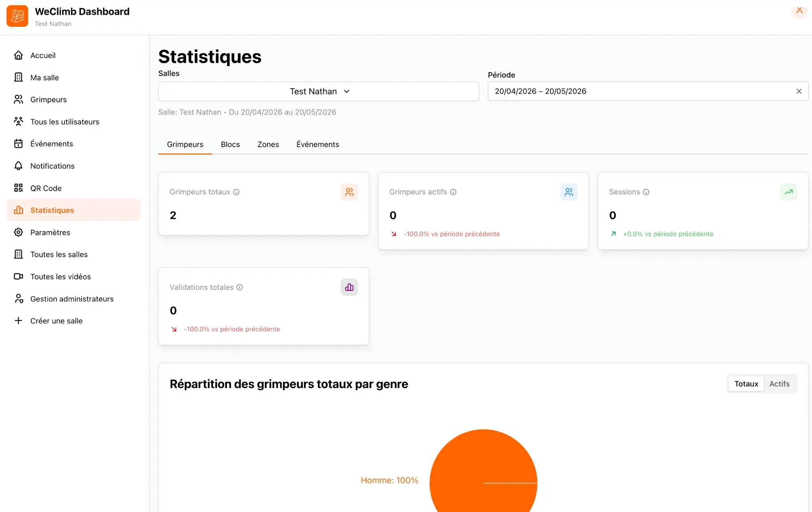
Task: Click the Homme: 100% chart label
Action: coord(389,480)
